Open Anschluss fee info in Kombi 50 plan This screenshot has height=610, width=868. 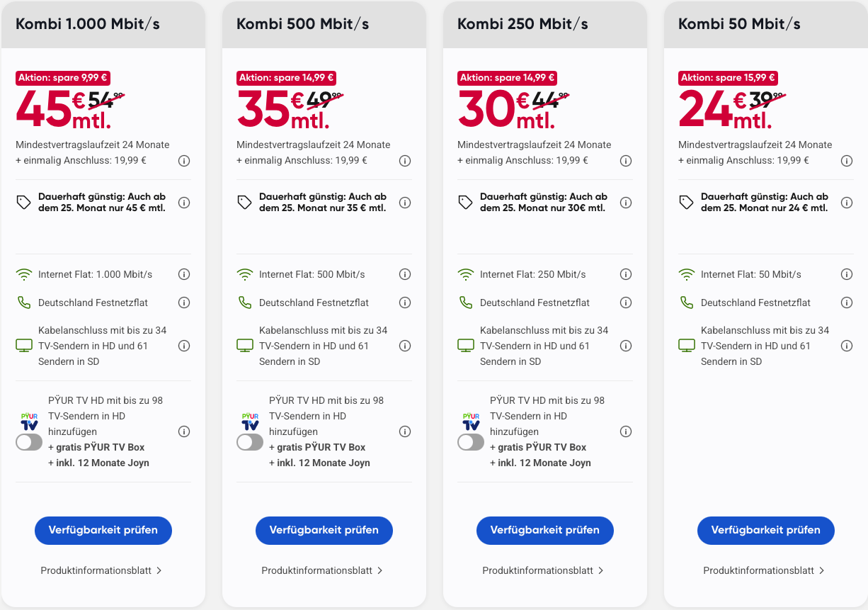[x=847, y=161]
